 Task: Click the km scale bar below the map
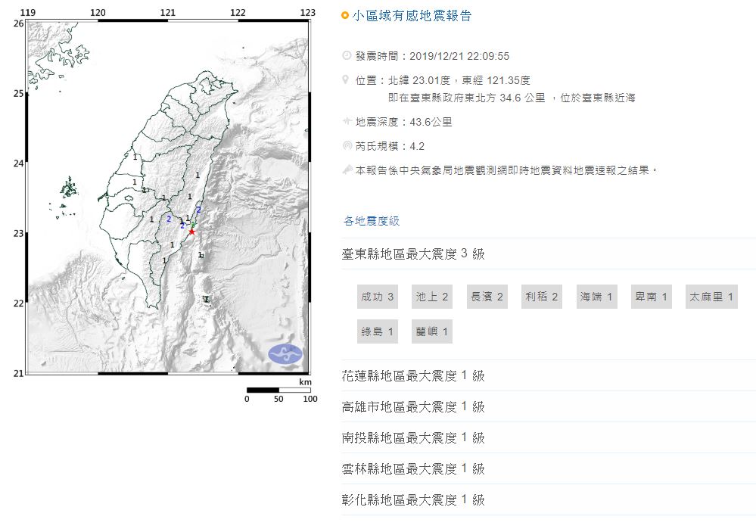[x=278, y=390]
